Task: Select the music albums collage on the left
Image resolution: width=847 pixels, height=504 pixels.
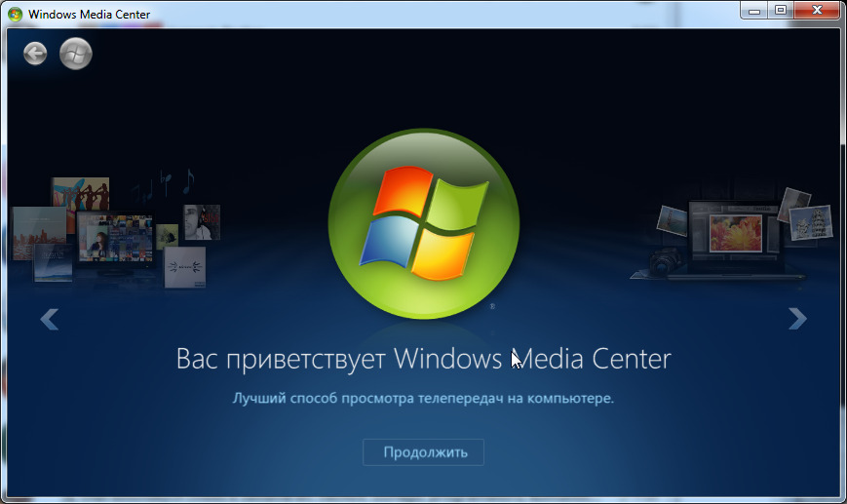Action: pos(116,230)
